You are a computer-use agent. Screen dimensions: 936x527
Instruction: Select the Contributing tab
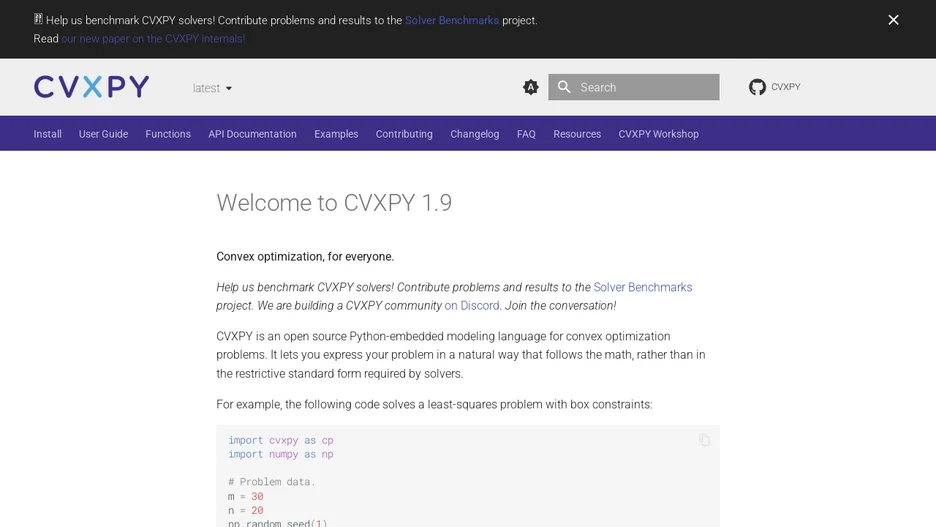pos(404,134)
